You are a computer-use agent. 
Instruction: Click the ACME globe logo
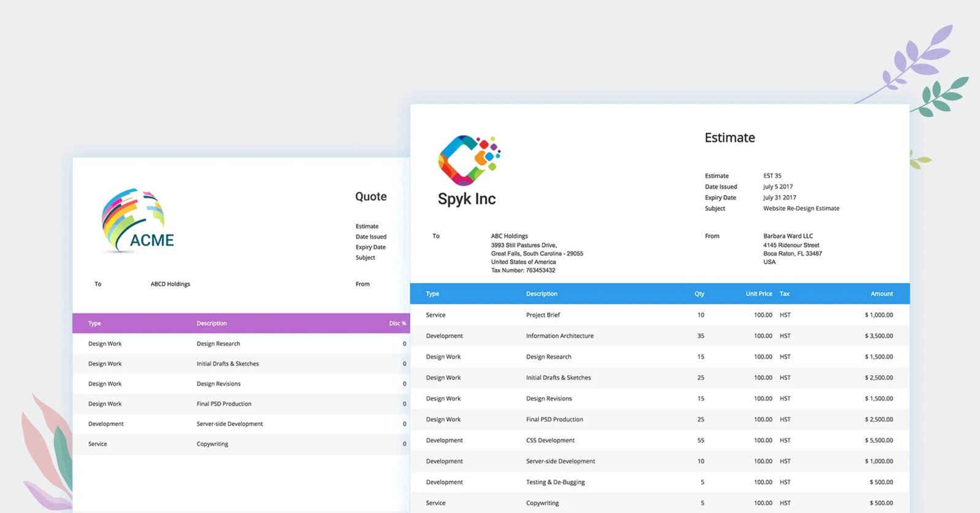point(137,220)
